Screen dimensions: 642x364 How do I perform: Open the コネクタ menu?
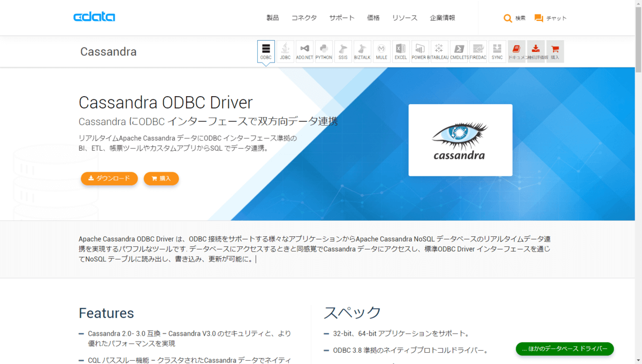(x=304, y=18)
